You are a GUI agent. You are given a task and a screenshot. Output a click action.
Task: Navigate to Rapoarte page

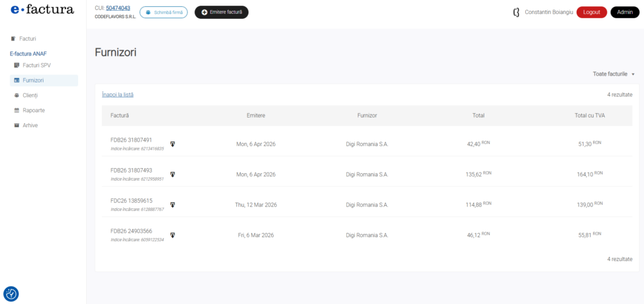tap(33, 110)
